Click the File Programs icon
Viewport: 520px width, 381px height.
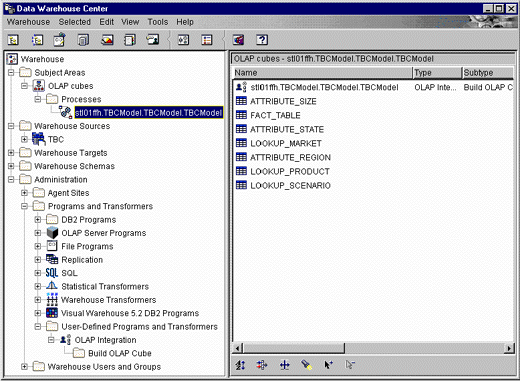click(x=52, y=246)
